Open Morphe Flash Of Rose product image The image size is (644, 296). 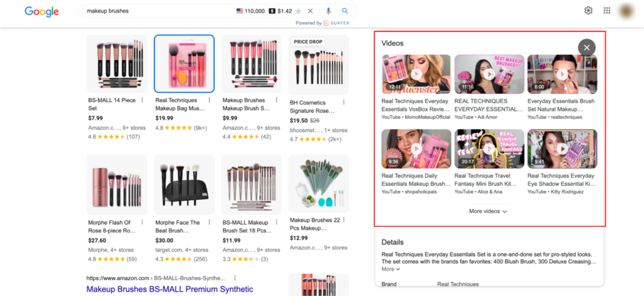(117, 185)
